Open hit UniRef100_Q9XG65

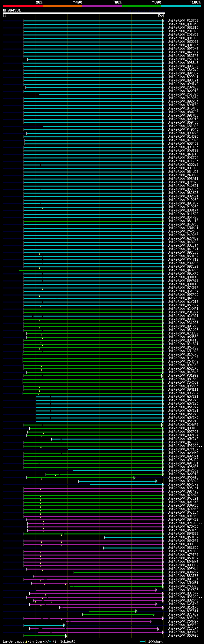pyautogui.click(x=183, y=45)
